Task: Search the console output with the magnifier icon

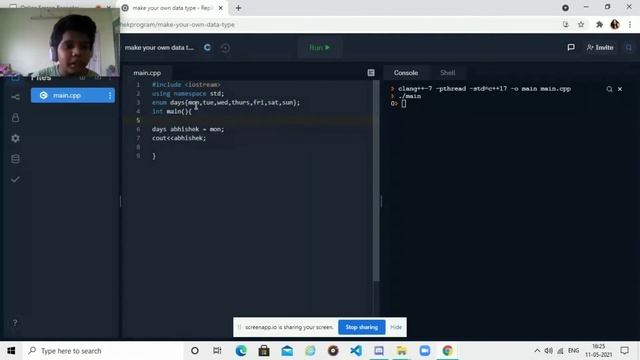Action: [609, 89]
